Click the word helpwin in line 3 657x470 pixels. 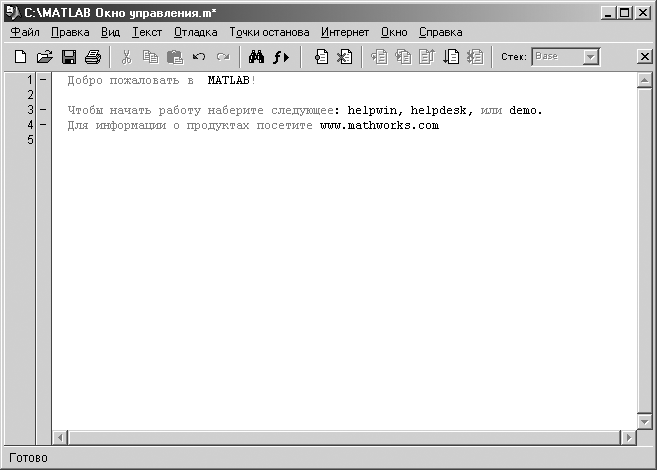click(372, 111)
